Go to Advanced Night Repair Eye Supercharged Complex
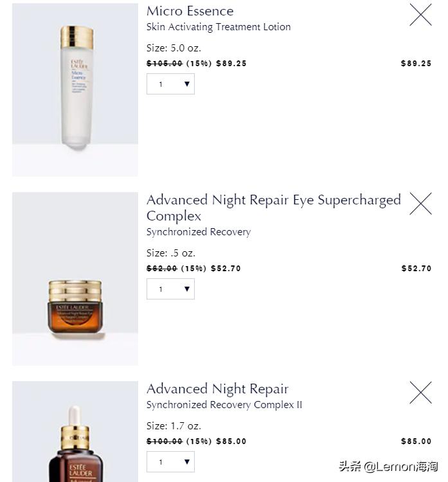 [x=273, y=208]
